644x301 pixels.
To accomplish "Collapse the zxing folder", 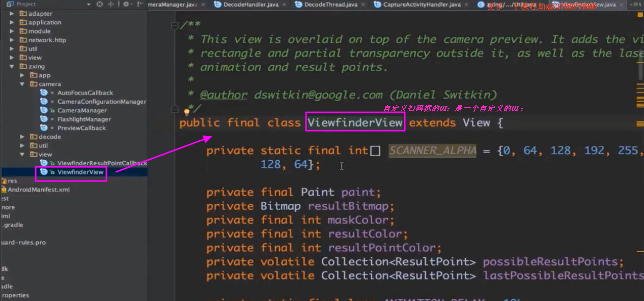I will 12,66.
